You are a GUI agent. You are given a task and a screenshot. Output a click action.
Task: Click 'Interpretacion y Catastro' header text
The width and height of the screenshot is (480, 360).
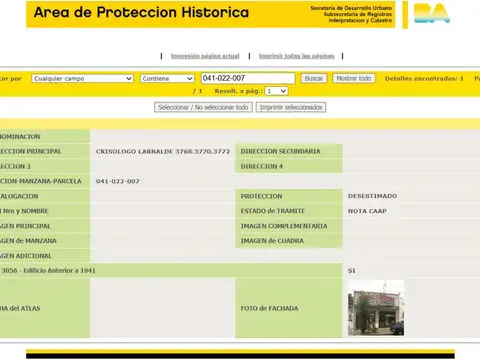point(360,20)
